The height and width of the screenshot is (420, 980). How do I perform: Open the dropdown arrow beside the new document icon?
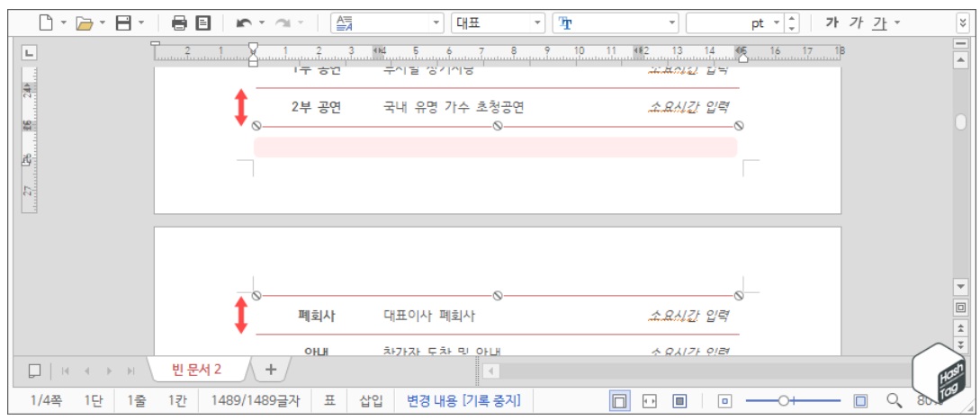pos(63,23)
